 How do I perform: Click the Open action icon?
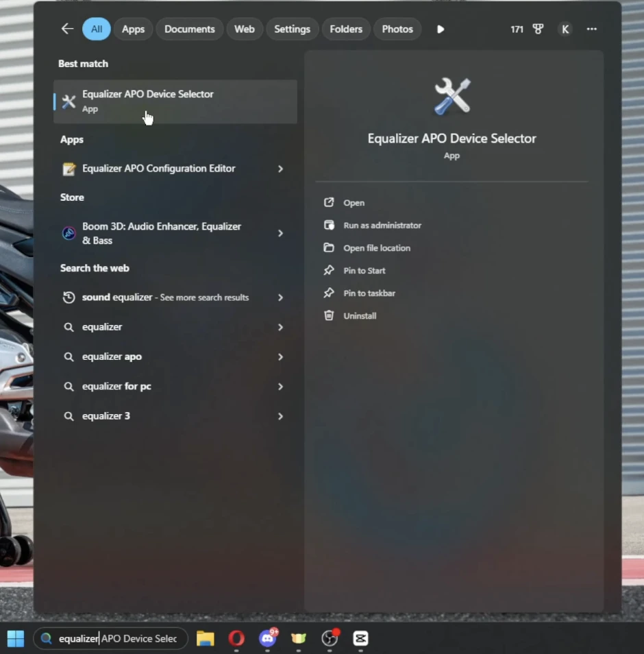pos(329,202)
